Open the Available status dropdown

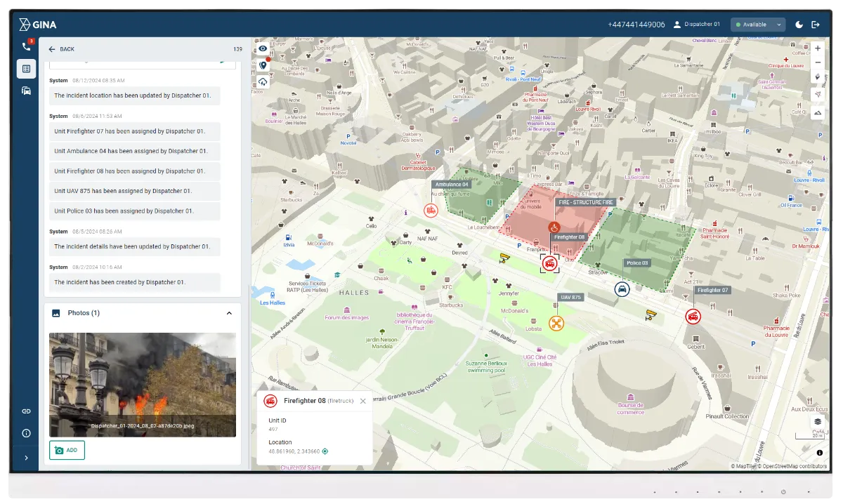757,24
